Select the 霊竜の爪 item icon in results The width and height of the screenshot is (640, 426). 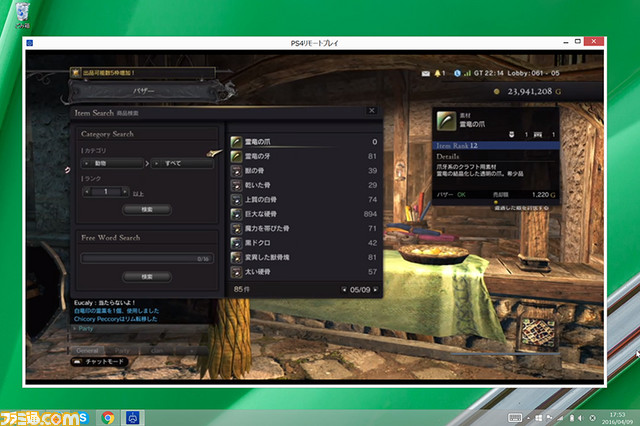coord(236,142)
